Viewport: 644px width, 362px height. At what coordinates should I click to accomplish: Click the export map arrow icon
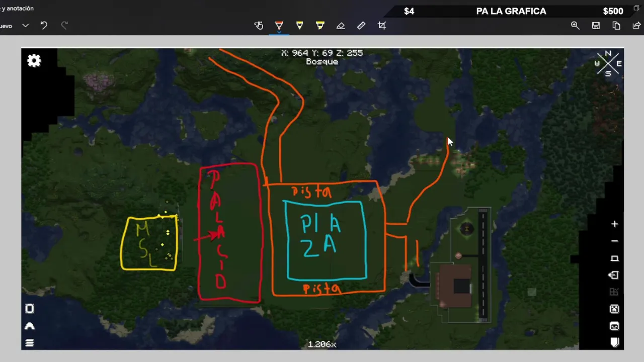click(x=614, y=275)
